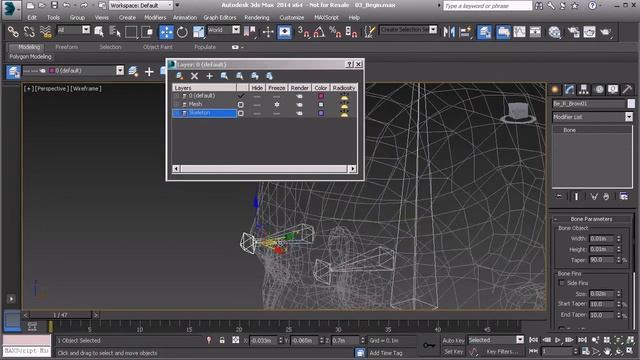Select the Select and Move tool
Screen dimensions: 640x360
(166, 32)
